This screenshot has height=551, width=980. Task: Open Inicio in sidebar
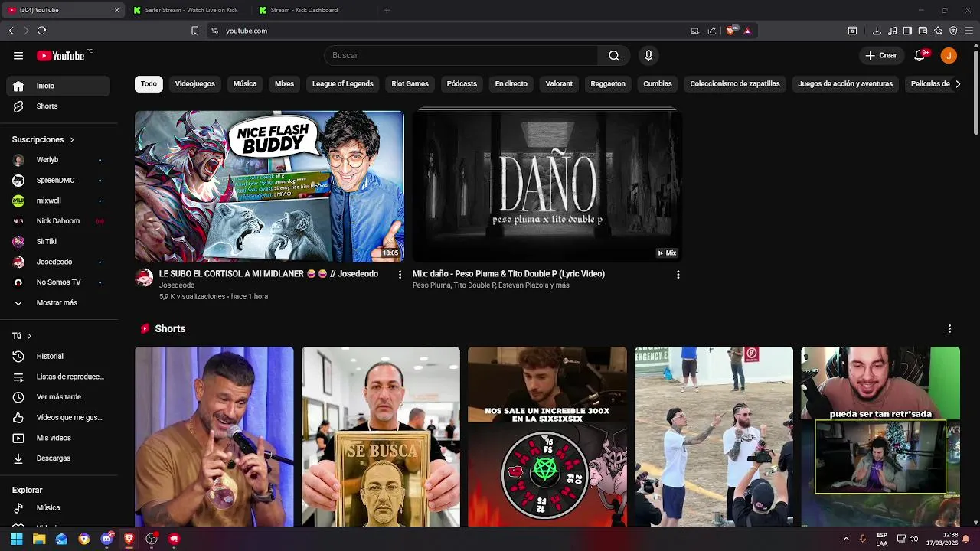[58, 86]
